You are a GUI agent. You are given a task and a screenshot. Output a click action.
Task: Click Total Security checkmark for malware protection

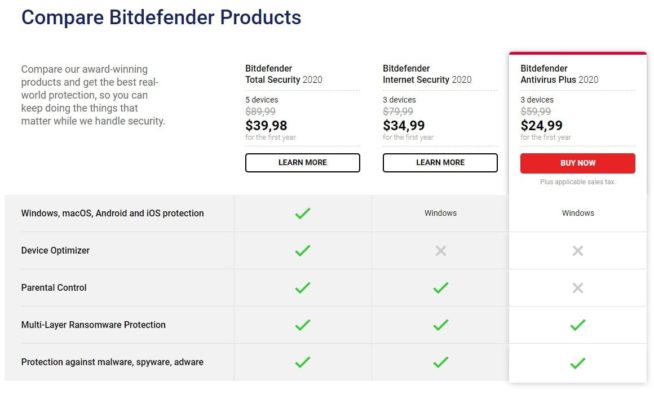(303, 362)
